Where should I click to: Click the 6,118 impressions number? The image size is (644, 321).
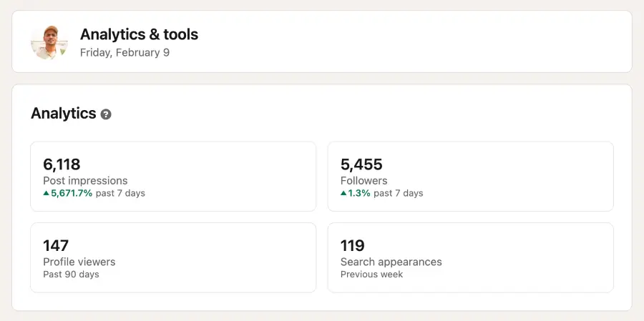click(62, 164)
